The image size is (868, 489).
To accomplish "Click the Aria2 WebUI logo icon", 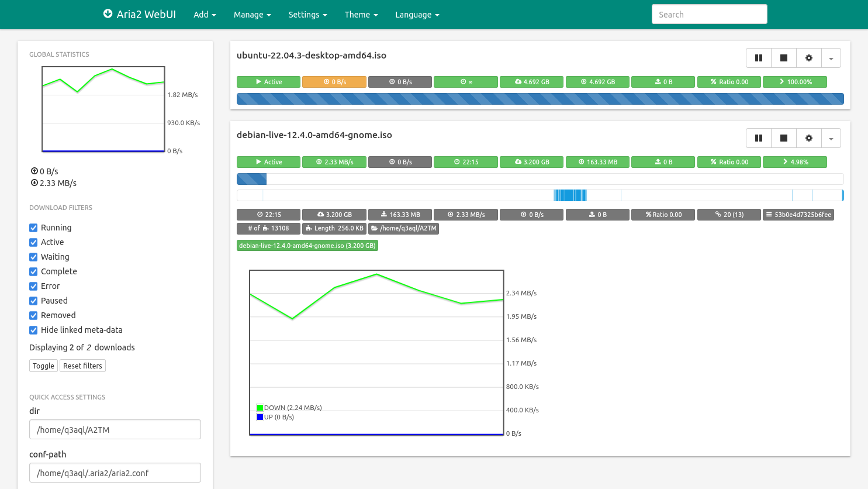I will (108, 14).
